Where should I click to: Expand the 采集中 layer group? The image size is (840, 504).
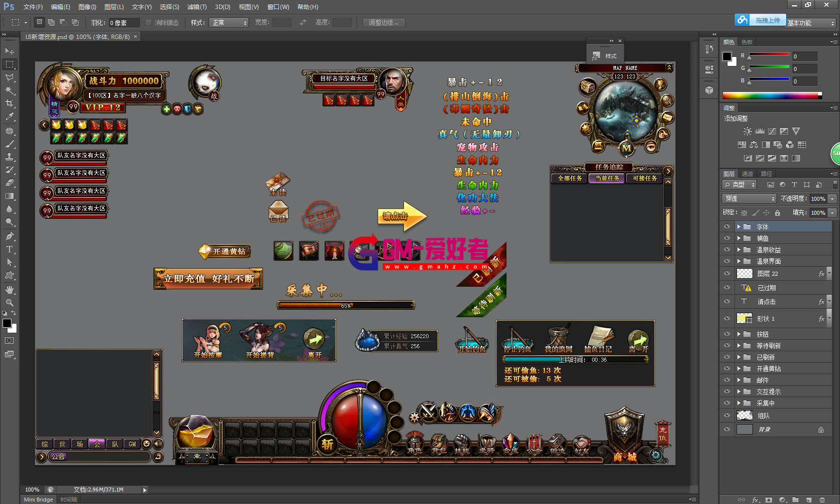[x=738, y=403]
